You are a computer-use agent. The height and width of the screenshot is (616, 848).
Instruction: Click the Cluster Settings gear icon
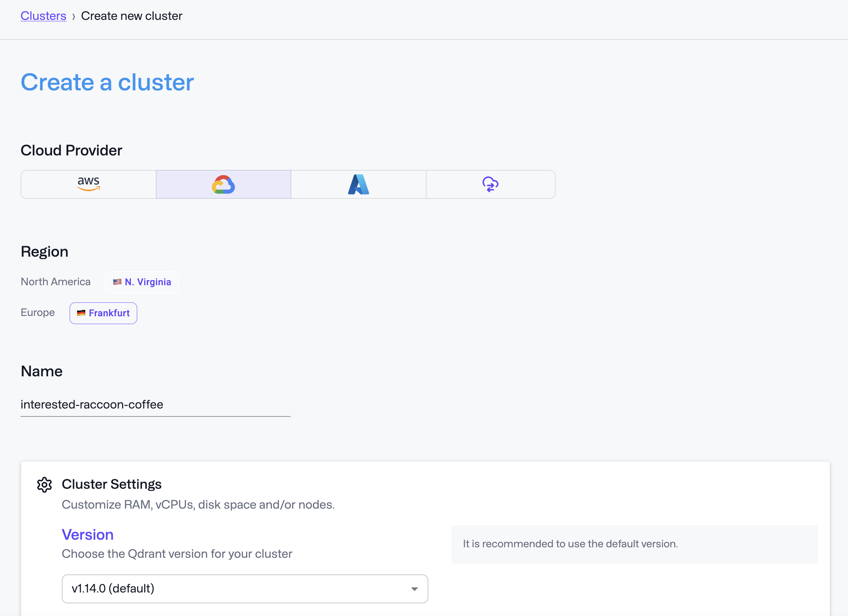(44, 485)
